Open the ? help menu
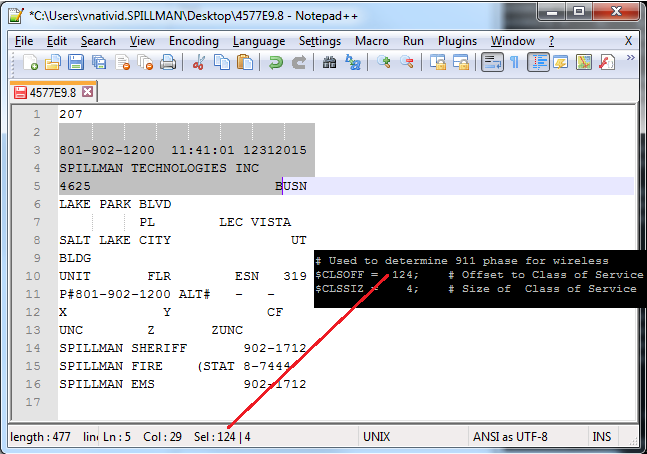This screenshot has height=454, width=647. click(x=551, y=41)
